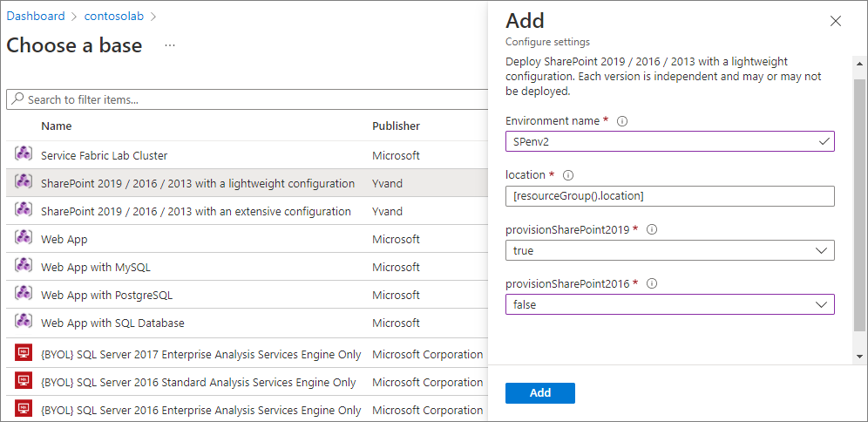Image resolution: width=868 pixels, height=422 pixels.
Task: Click the SQL Server 2016 Standard Analysis icon
Action: point(24,382)
